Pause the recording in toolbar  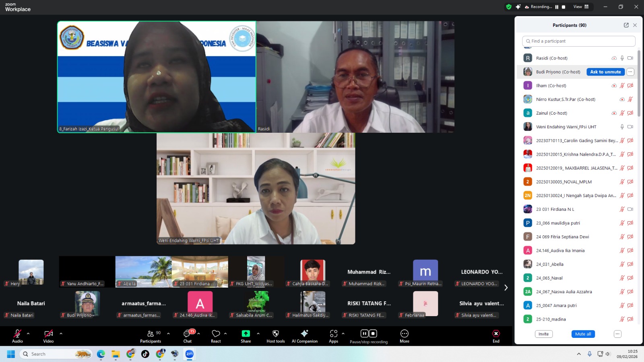tap(364, 333)
